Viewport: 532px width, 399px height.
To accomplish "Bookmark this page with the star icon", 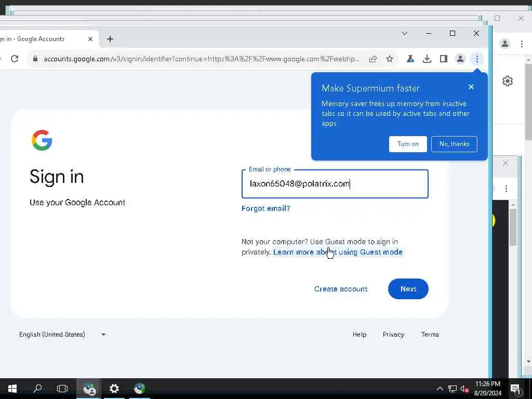I will tap(390, 59).
